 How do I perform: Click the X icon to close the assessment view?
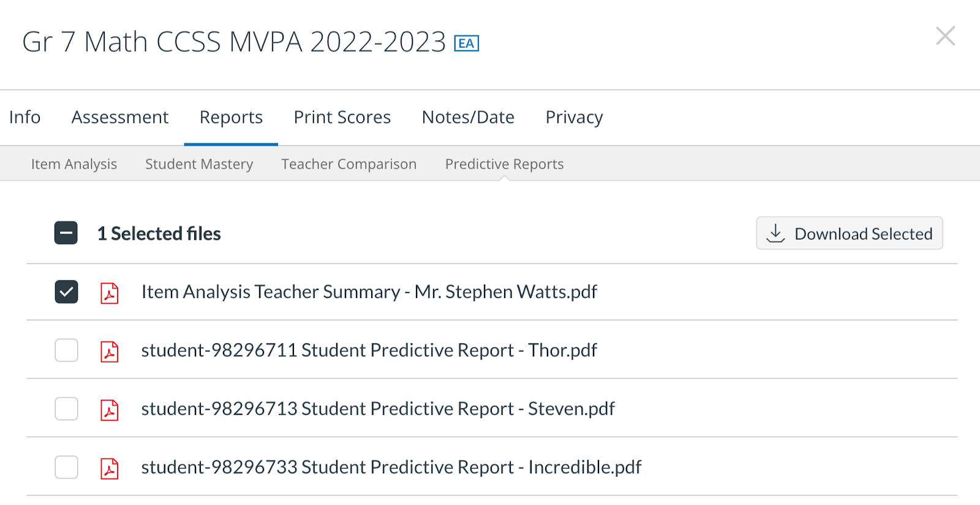tap(945, 37)
